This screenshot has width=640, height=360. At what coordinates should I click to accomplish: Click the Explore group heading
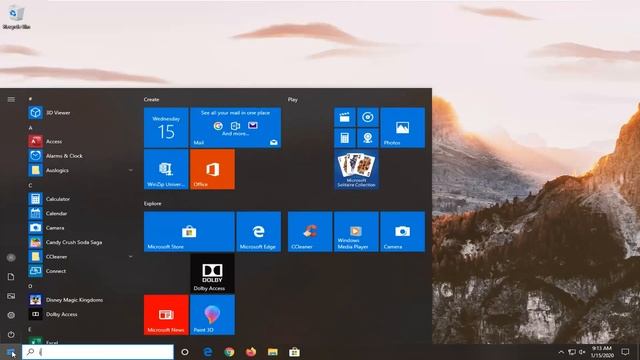153,203
